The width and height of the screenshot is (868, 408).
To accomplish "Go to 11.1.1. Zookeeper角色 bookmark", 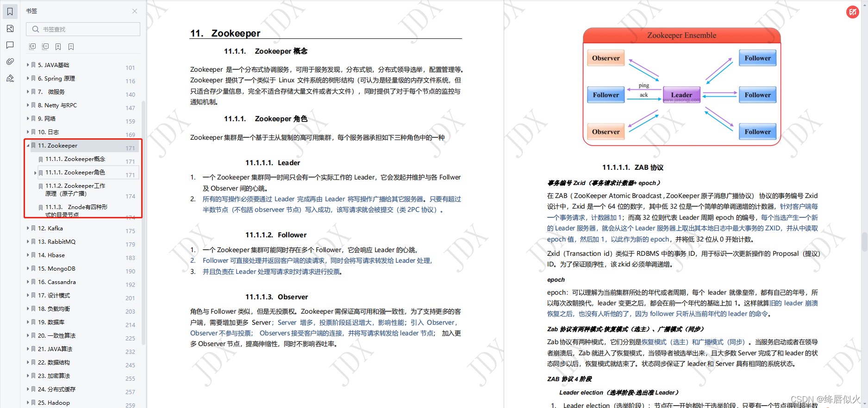I will click(75, 172).
